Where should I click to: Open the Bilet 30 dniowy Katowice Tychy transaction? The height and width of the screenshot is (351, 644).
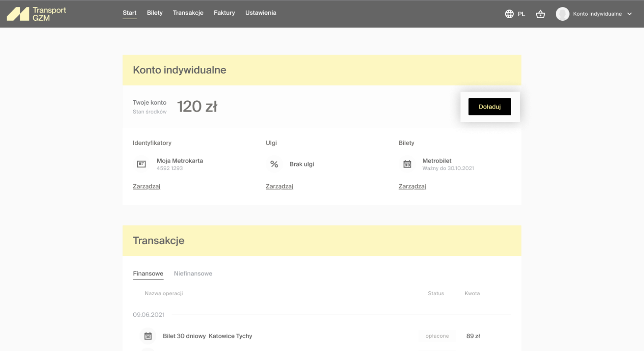click(x=207, y=336)
